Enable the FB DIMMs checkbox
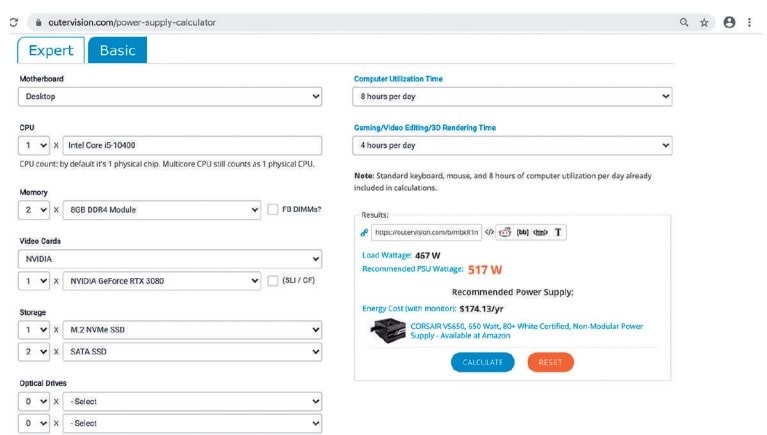 click(273, 209)
